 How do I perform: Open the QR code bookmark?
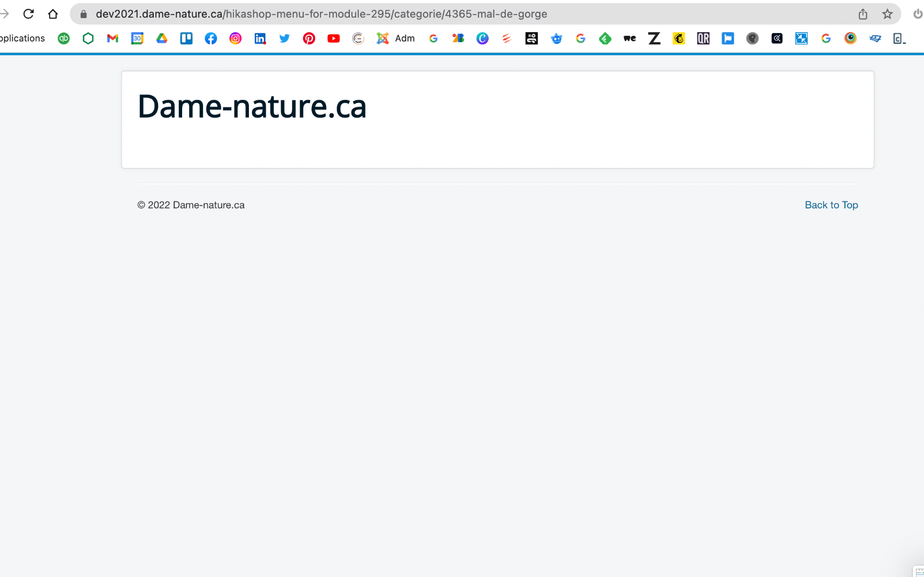pyautogui.click(x=703, y=38)
